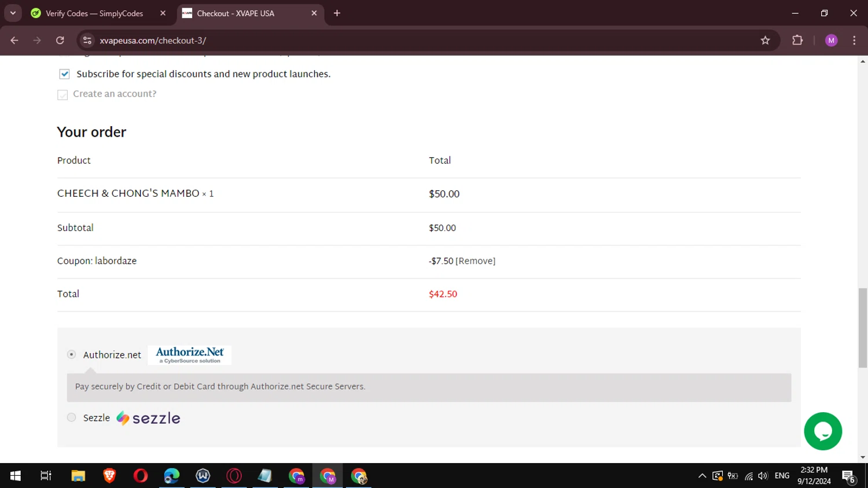The image size is (868, 488).
Task: Click the address bar URL
Action: tap(153, 41)
